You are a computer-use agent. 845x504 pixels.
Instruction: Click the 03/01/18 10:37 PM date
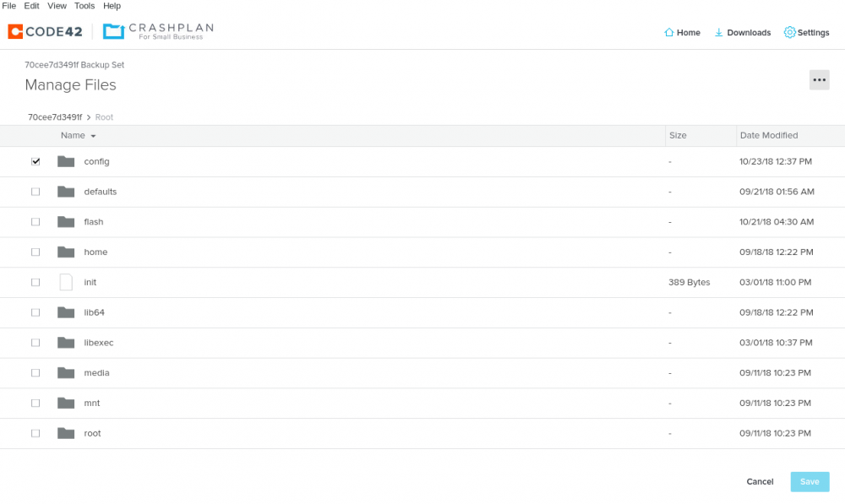click(776, 343)
